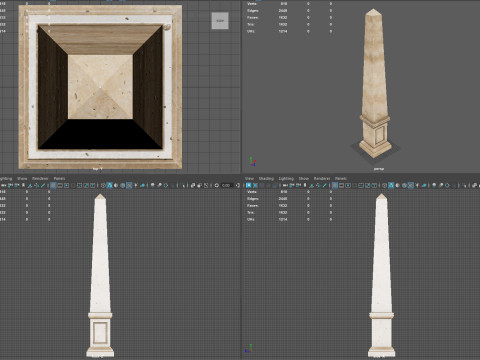Toggle Anti-aliasing icon in bottom-right viewport toolbar

(447, 185)
